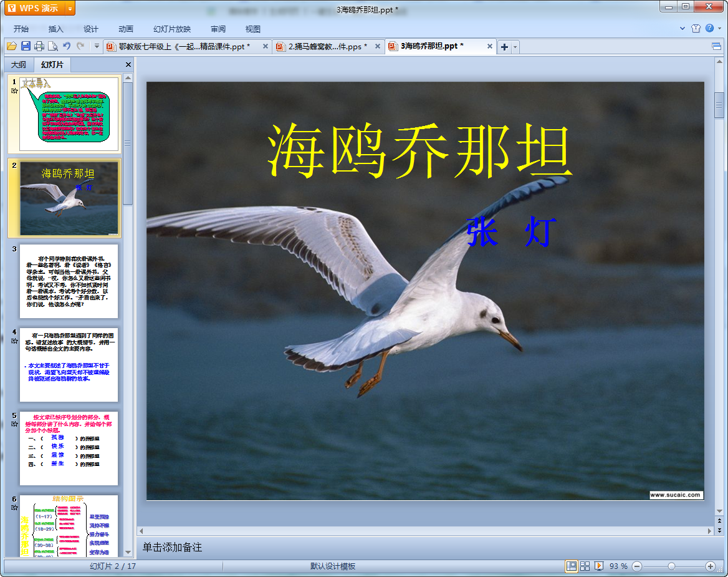
Task: Click the window list icon at tab bar end
Action: [x=716, y=46]
